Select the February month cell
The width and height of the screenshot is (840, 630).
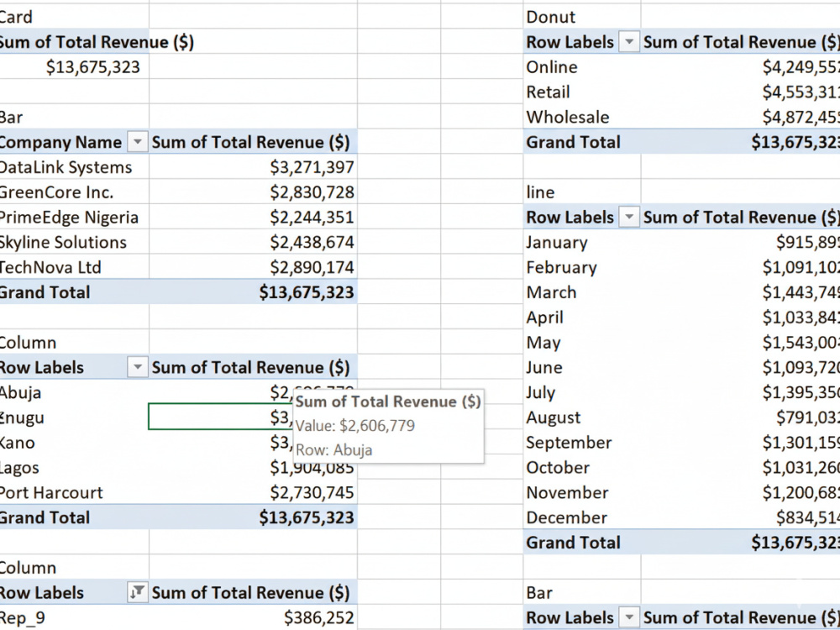point(582,267)
